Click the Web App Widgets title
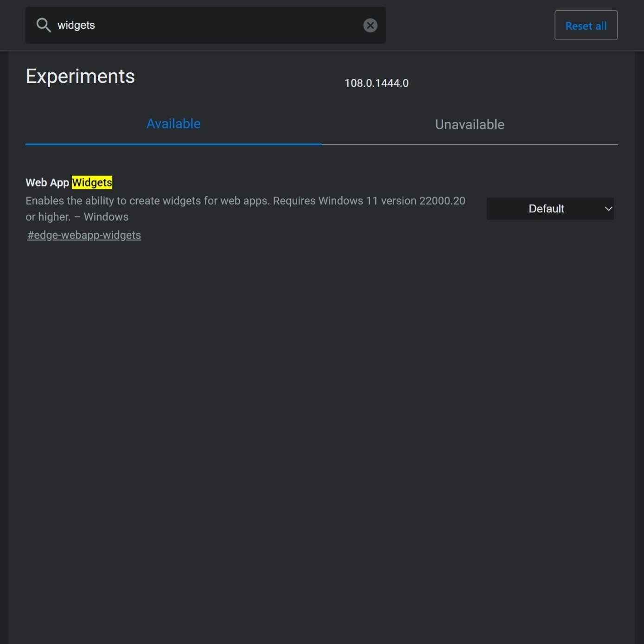Image resolution: width=644 pixels, height=644 pixels. 69,183
